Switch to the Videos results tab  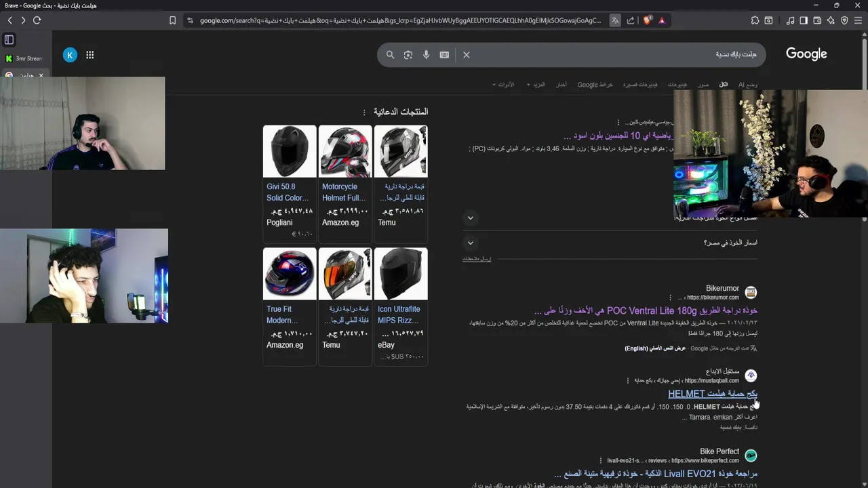pos(677,85)
